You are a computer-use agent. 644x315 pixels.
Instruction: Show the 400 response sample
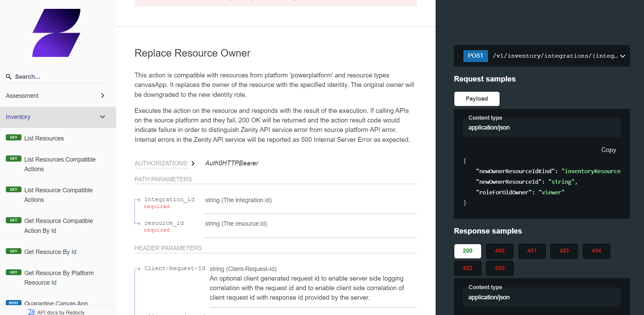[499, 251]
